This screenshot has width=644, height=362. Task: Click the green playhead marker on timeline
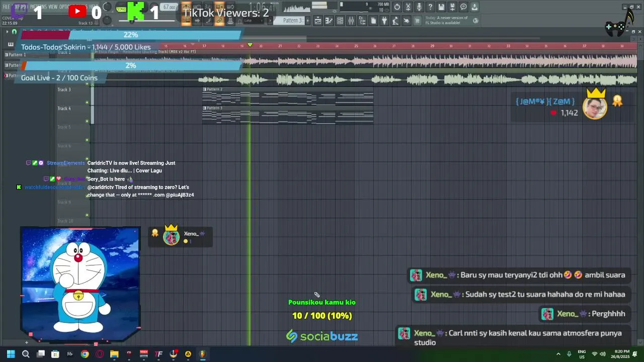[250, 45]
